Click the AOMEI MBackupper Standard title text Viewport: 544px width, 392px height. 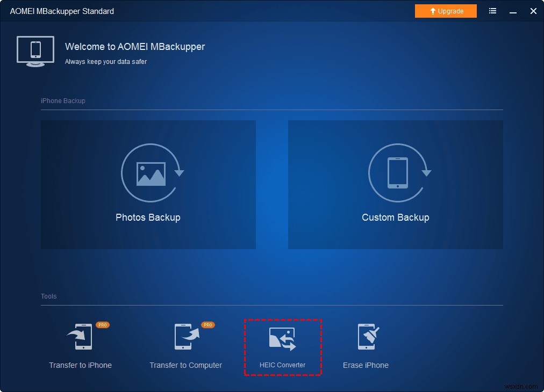coord(62,11)
